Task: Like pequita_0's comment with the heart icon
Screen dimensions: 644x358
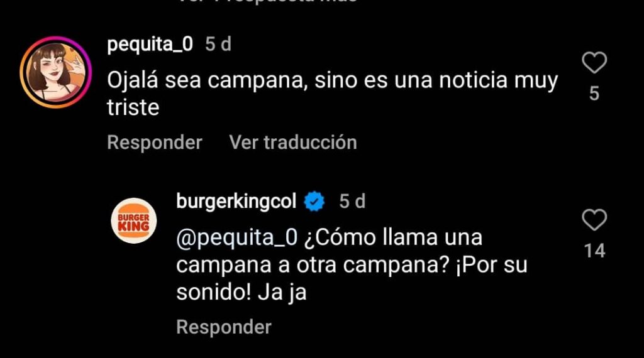Action: coord(594,63)
